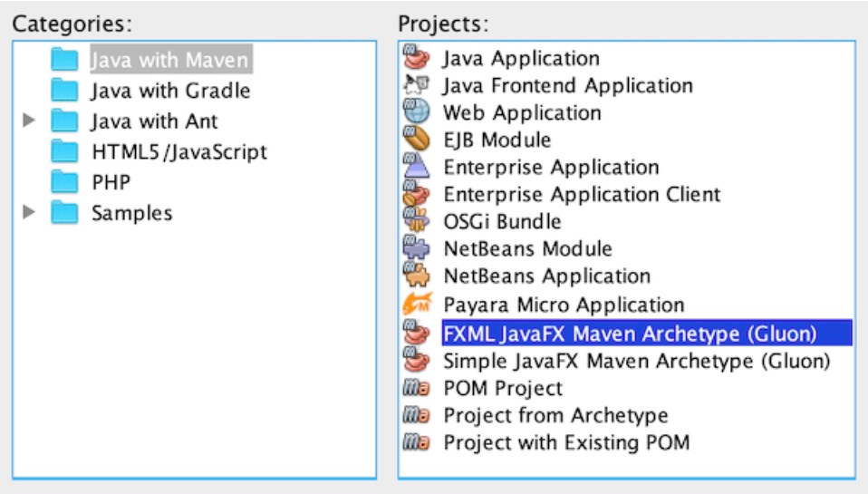Select FXML JavaFX Maven Archetype (Gluon)

click(x=647, y=333)
